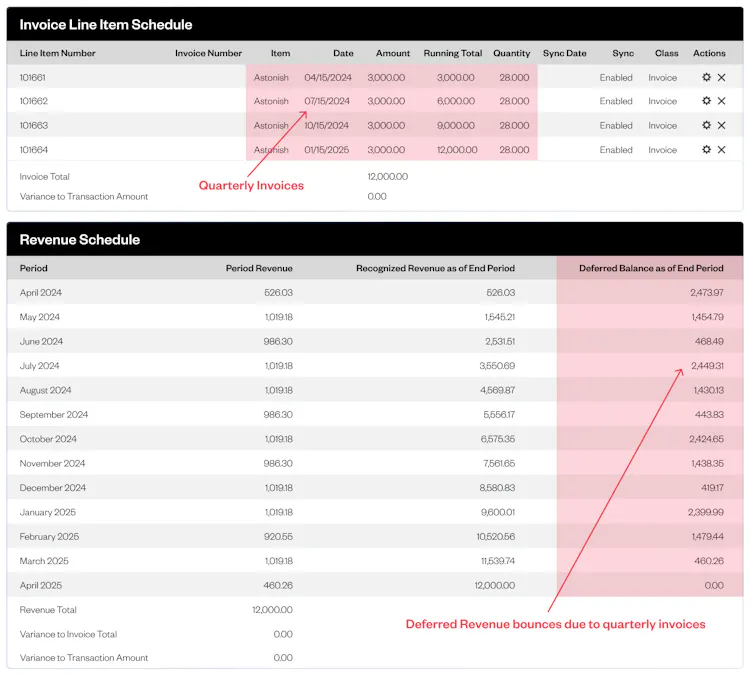Click the Invoice class in row 101662
The height and width of the screenshot is (678, 750).
click(662, 101)
